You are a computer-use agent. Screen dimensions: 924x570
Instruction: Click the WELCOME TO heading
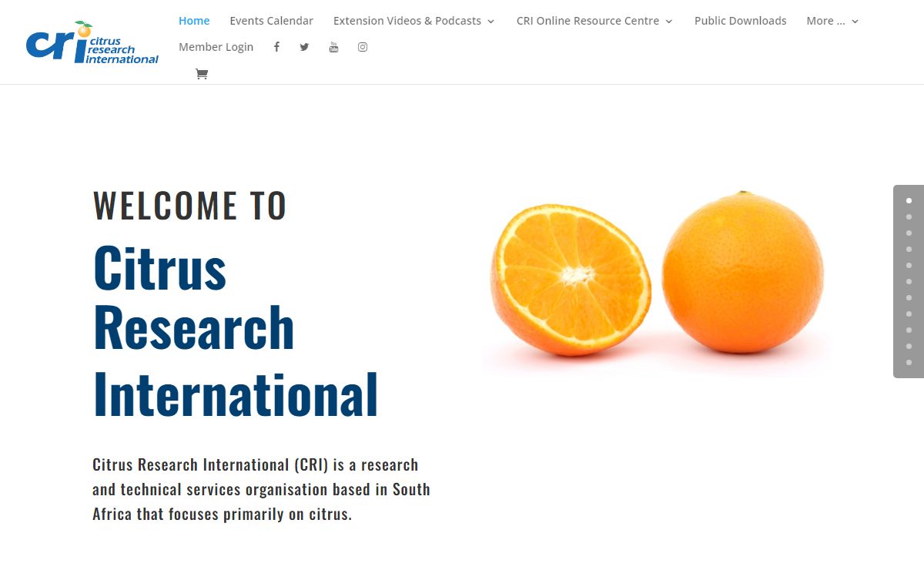tap(189, 206)
